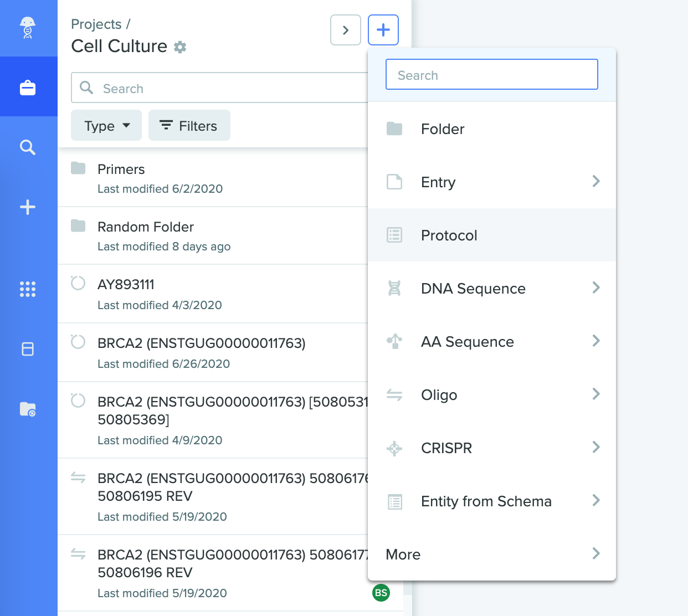Image resolution: width=688 pixels, height=616 pixels.
Task: Click the create menu search field
Action: (x=491, y=75)
